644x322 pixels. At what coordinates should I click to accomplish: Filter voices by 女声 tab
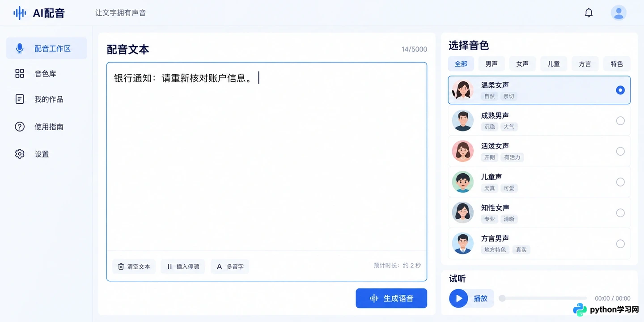click(x=522, y=64)
